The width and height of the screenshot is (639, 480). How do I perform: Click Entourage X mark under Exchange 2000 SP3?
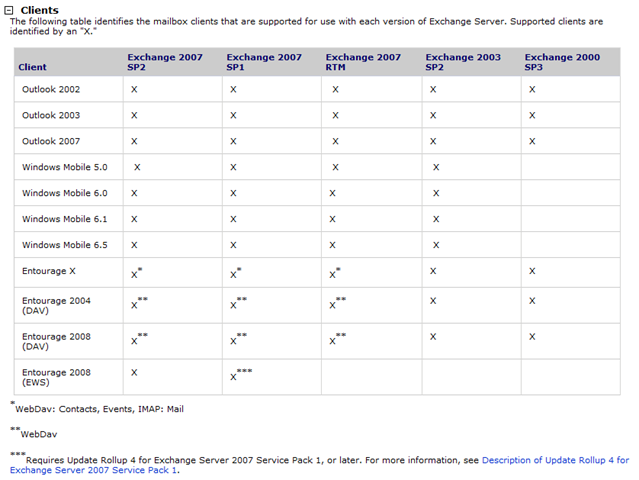(x=532, y=271)
